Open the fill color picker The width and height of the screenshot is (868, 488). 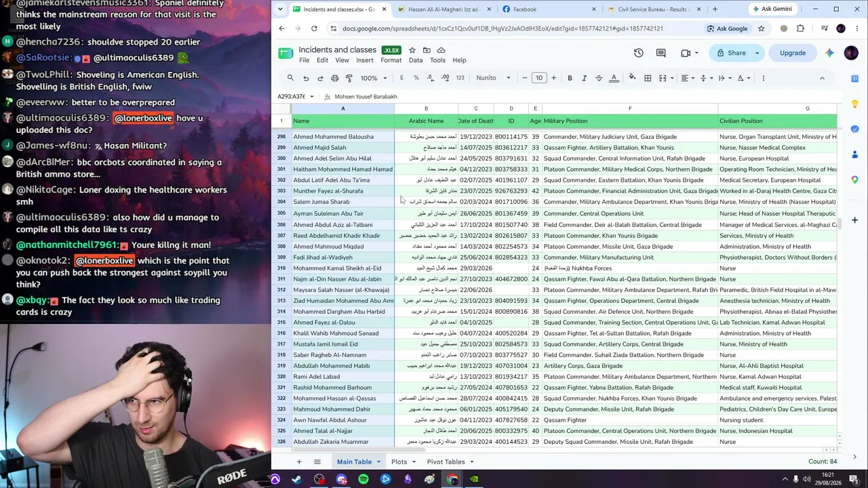click(632, 78)
